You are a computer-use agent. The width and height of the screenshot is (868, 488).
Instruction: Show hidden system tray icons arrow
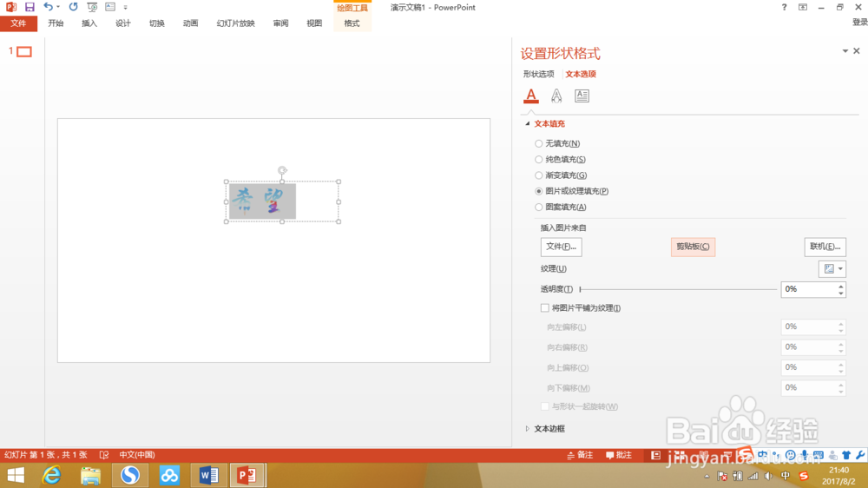point(707,477)
